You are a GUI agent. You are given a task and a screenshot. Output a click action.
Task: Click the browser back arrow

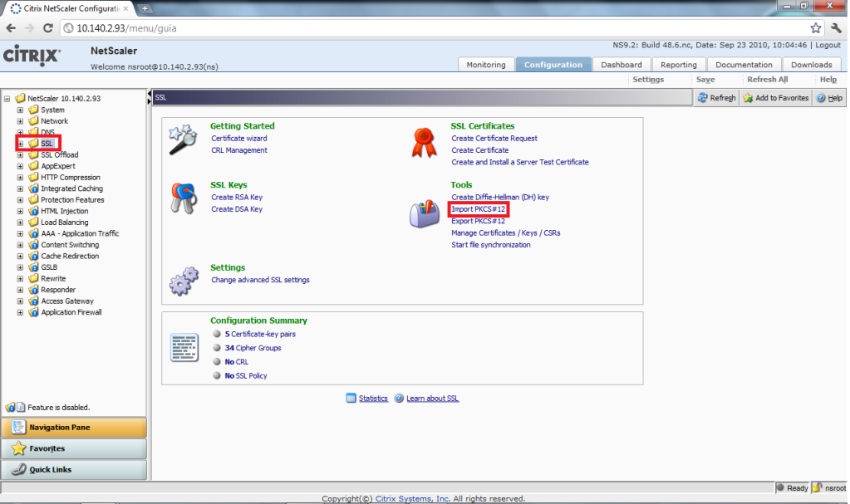(x=11, y=28)
